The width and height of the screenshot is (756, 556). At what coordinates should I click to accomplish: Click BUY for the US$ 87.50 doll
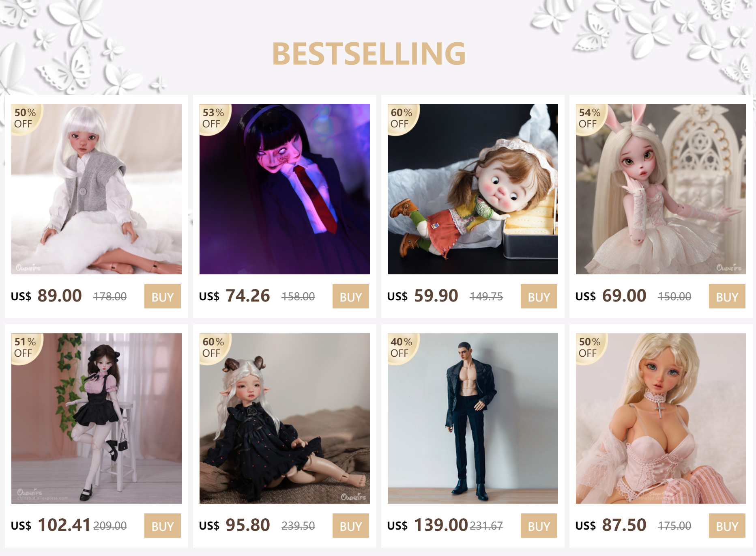[727, 526]
